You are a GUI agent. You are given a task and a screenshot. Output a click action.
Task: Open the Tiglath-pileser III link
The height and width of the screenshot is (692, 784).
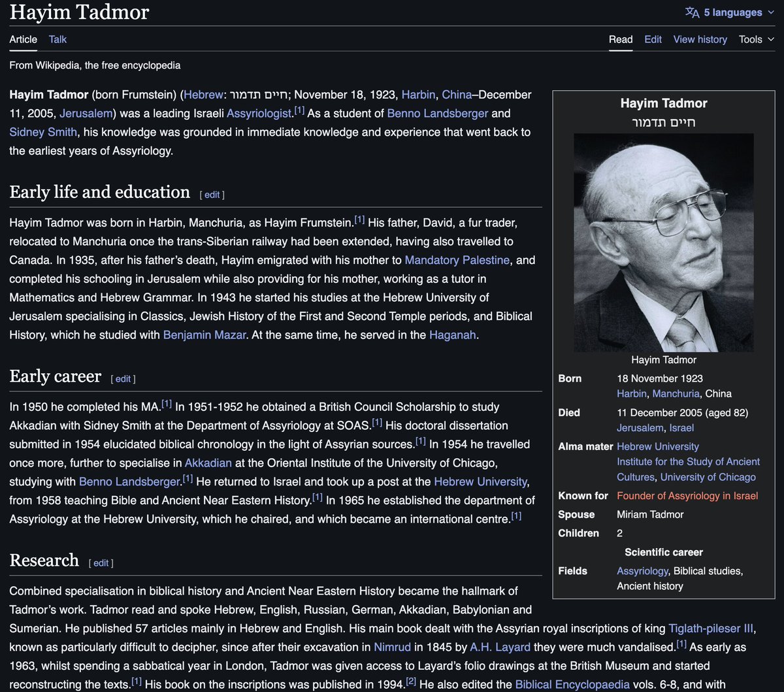[711, 629]
